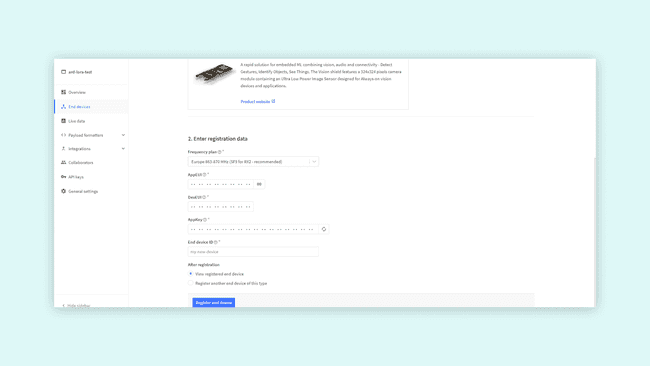Click the AppEUI fill-with-zeros button

coord(259,184)
